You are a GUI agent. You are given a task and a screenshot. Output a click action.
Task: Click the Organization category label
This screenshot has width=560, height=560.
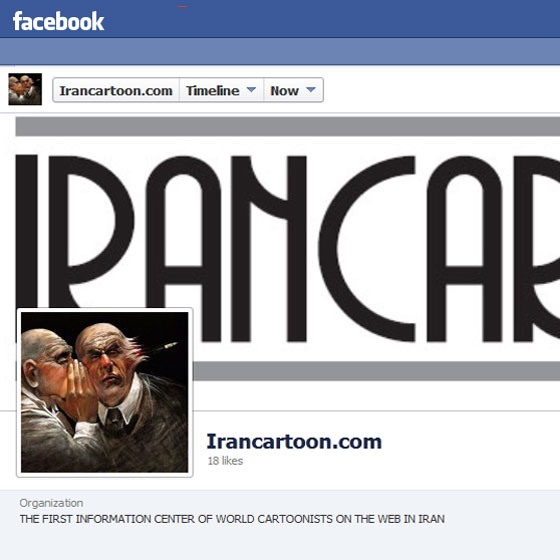[x=51, y=503]
